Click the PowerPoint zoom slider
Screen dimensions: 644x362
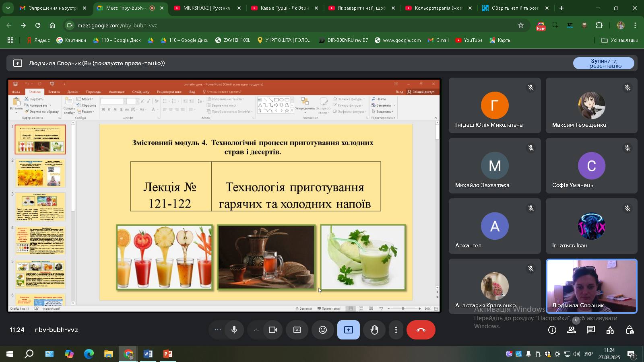(x=403, y=309)
